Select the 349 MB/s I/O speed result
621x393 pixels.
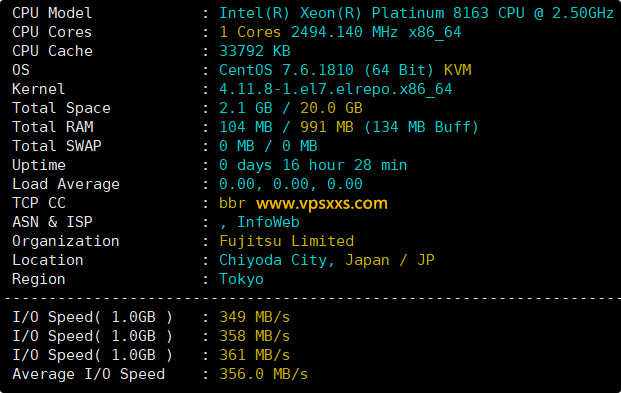click(x=255, y=317)
